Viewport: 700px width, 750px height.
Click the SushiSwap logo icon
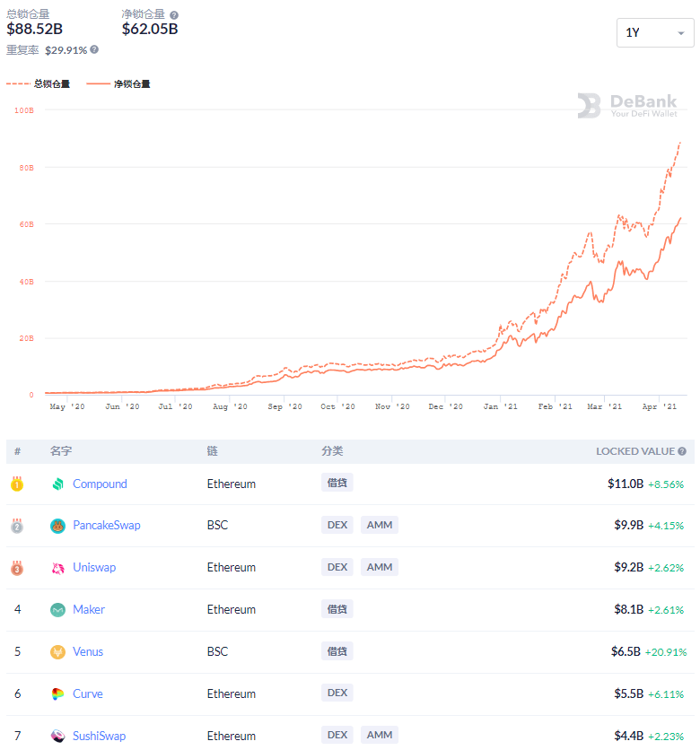click(x=58, y=737)
